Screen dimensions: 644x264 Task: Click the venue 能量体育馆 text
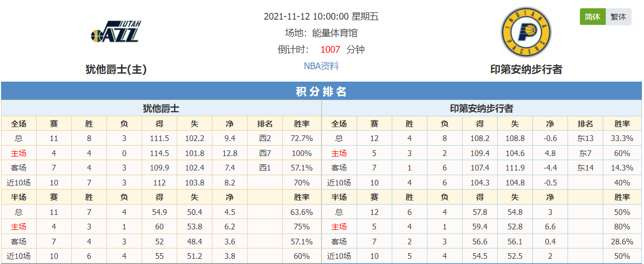335,33
